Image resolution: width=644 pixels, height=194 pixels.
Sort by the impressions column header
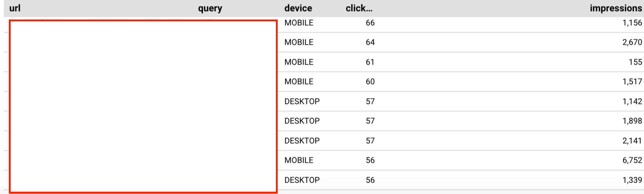tap(616, 8)
